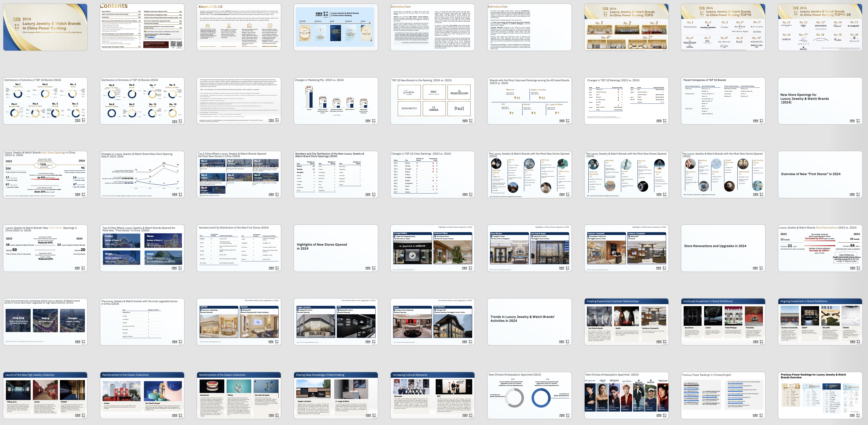
Task: Select the Contents slide thumbnail
Action: [142, 27]
